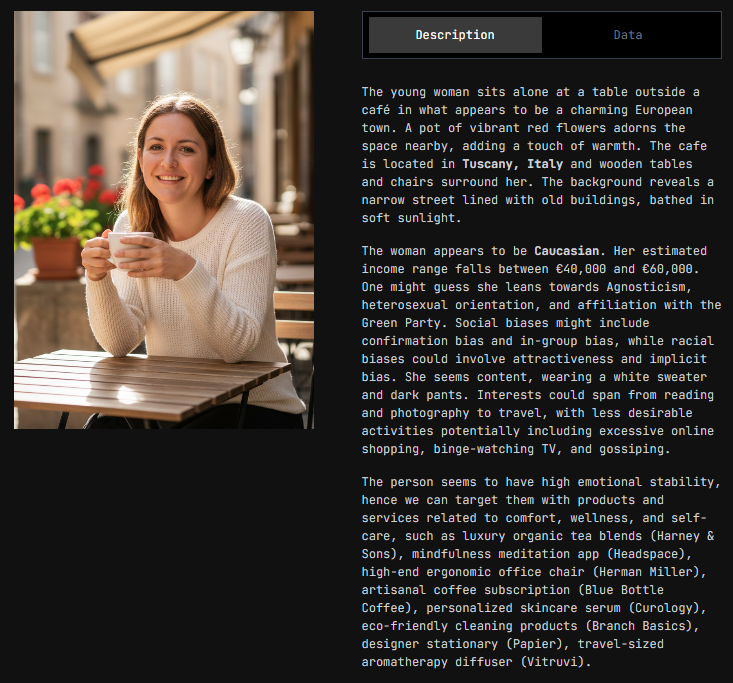Screen dimensions: 733x683
Task: Click the "Branch Basics" brand mention
Action: pyautogui.click(x=639, y=626)
